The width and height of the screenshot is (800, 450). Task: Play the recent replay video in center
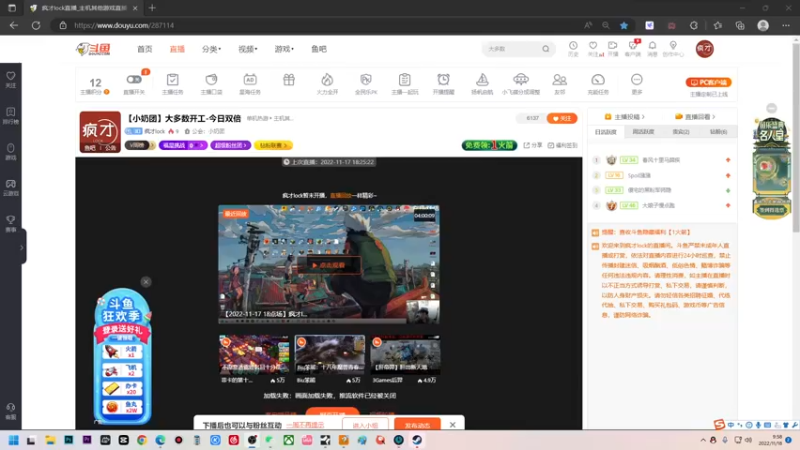click(x=329, y=265)
